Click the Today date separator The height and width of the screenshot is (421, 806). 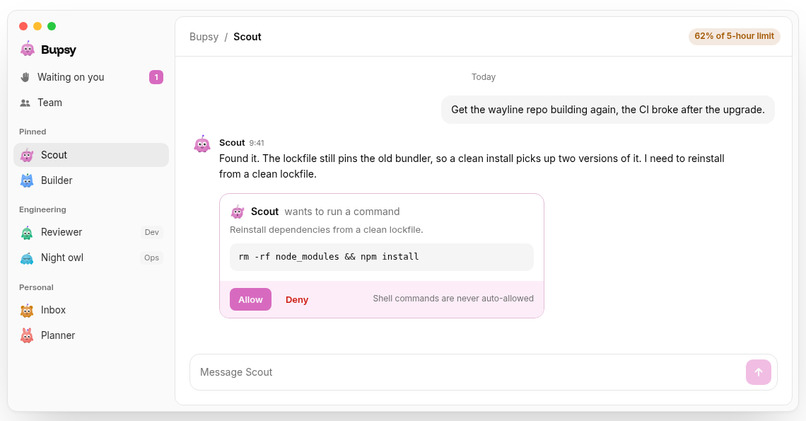(x=484, y=77)
